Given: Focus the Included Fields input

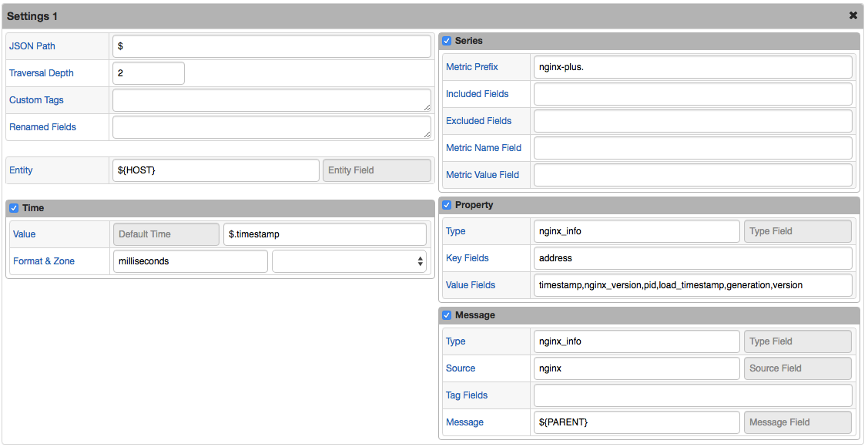Looking at the screenshot, I should (692, 94).
